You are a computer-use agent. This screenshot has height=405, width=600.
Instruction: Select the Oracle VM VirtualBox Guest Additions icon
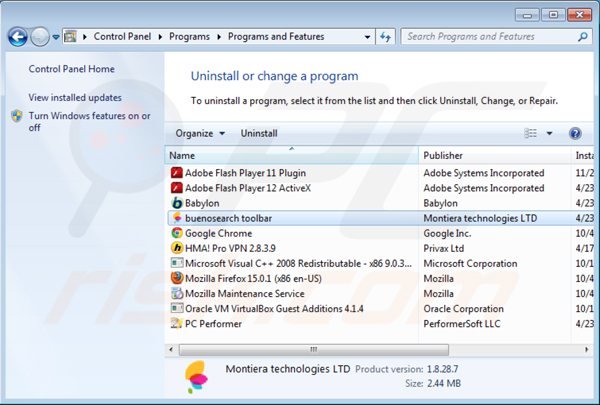177,308
